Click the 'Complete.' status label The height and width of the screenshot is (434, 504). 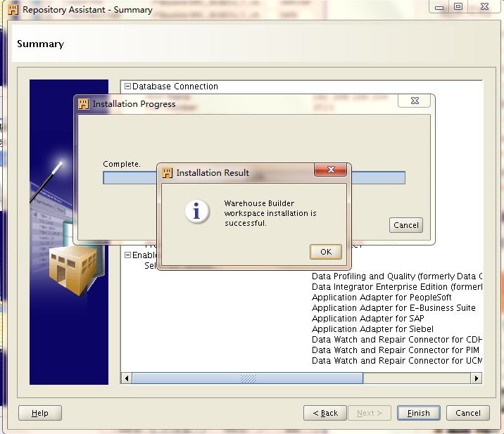[122, 164]
